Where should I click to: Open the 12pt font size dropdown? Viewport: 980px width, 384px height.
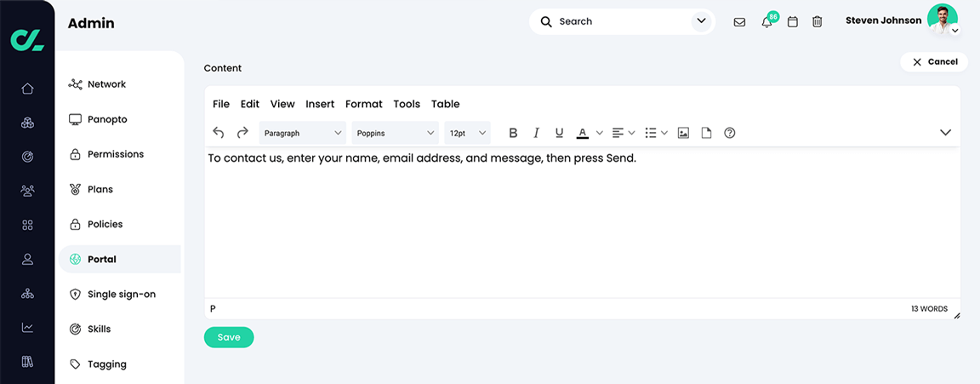click(x=468, y=133)
